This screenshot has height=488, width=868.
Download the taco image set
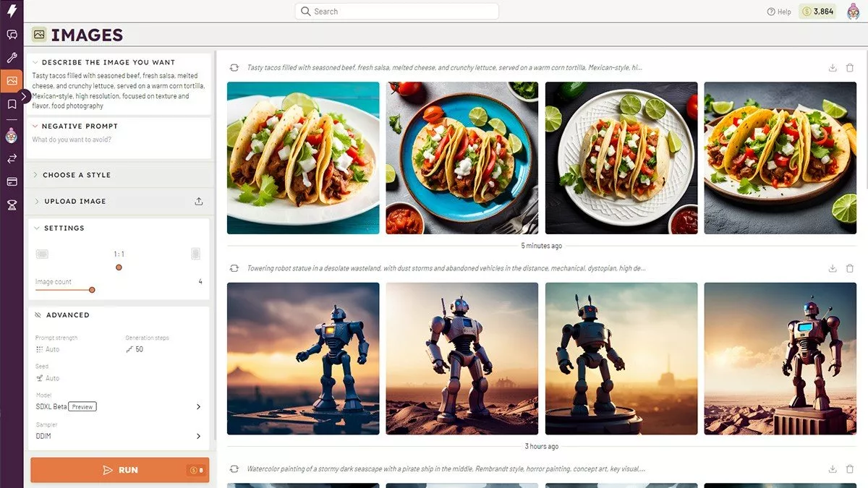833,68
